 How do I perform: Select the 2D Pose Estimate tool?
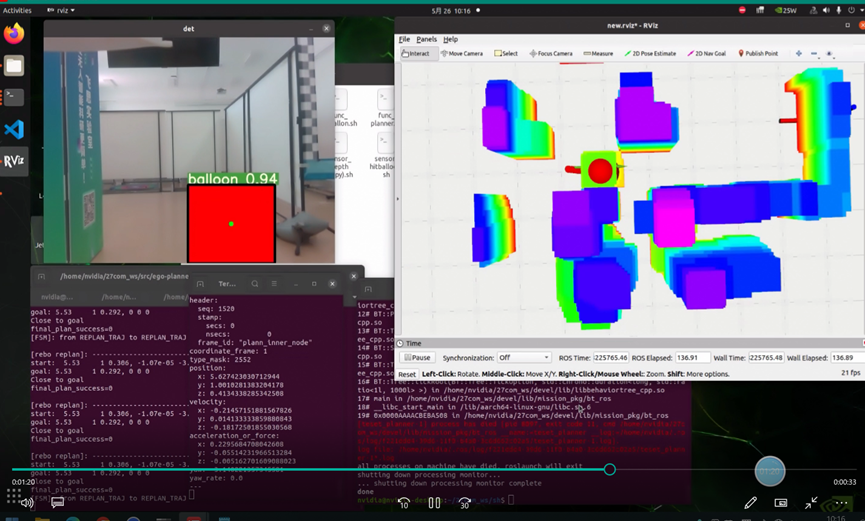pyautogui.click(x=650, y=54)
